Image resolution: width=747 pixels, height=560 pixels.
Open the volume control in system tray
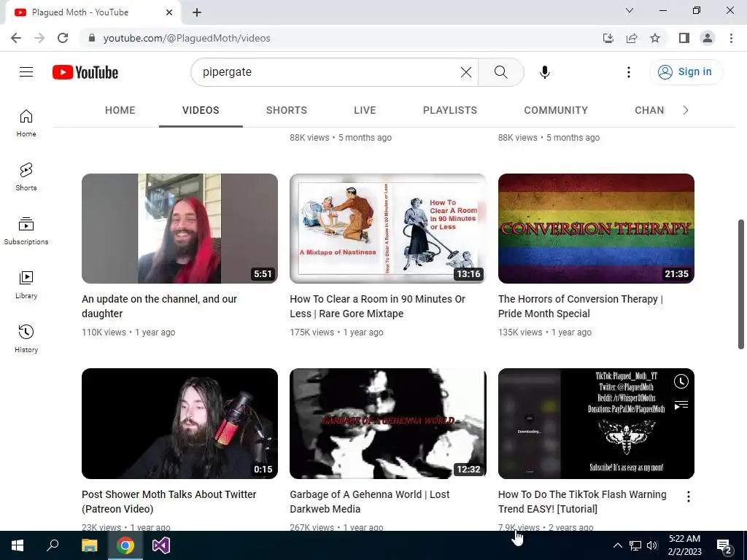click(x=652, y=545)
